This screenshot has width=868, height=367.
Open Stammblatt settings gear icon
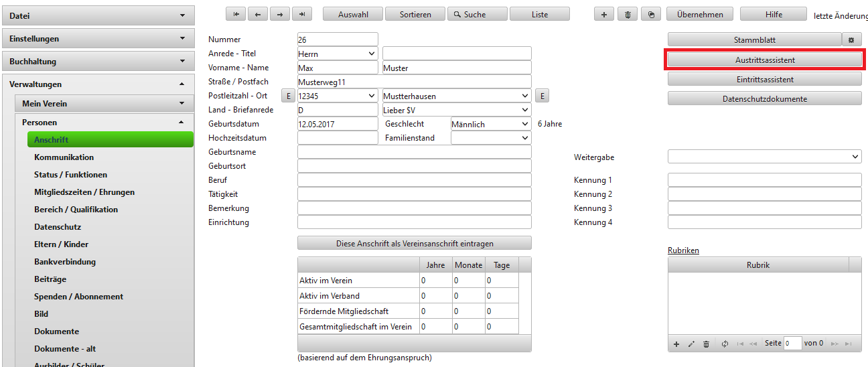pyautogui.click(x=851, y=40)
